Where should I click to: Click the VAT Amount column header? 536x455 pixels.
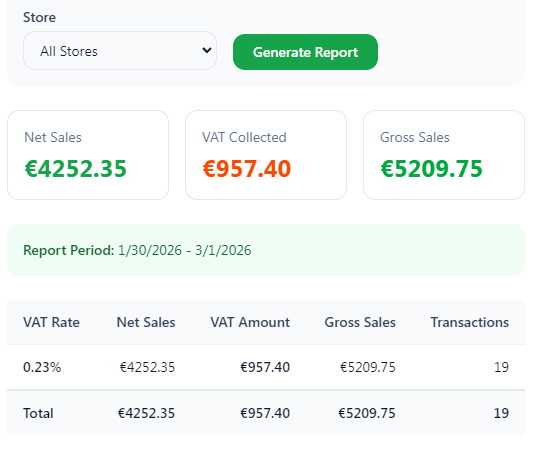(250, 322)
